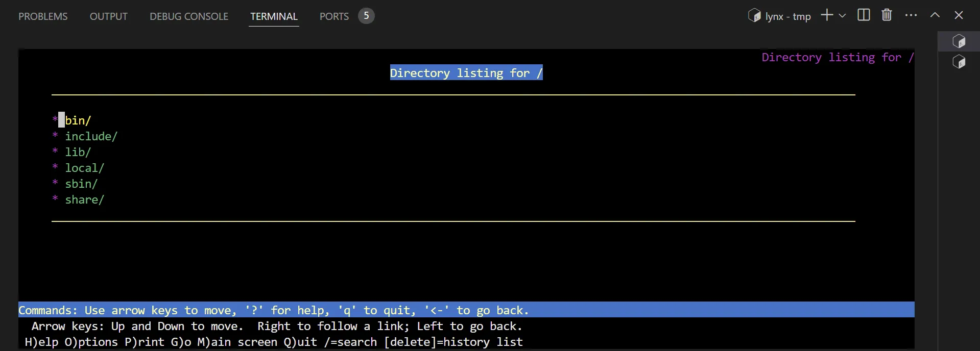Kill terminal with the trash icon
This screenshot has height=351, width=980.
point(887,15)
